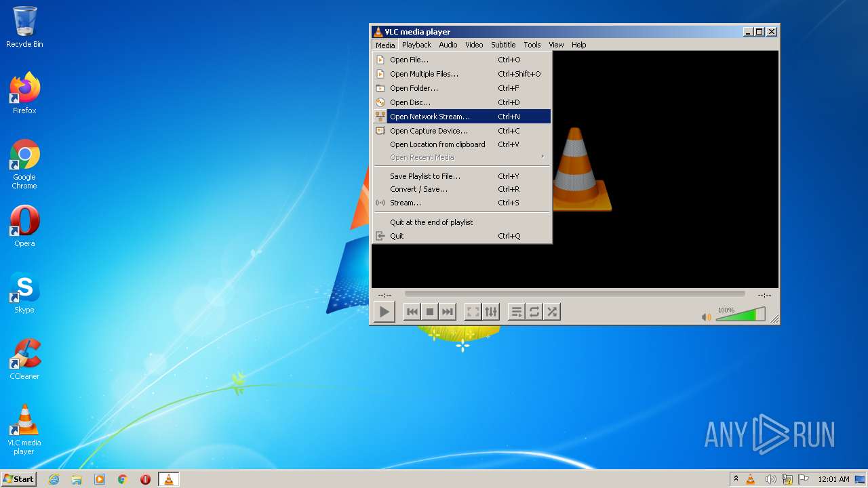Toggle loop mode button
This screenshot has height=488, width=868.
click(534, 312)
